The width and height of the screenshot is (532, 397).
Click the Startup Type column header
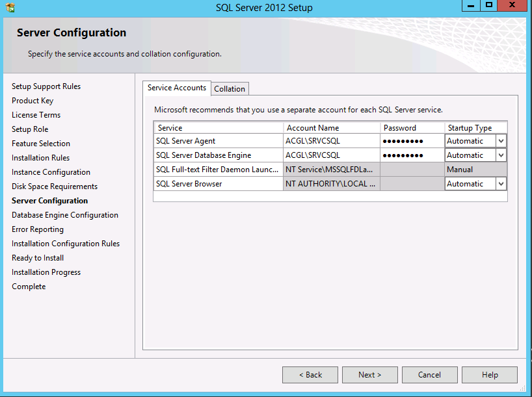[476, 128]
